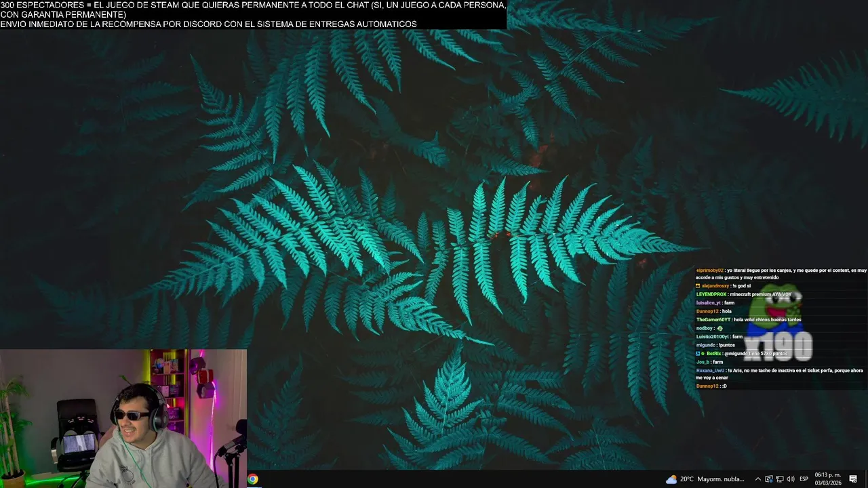Click username LEYENDPROX in chat
Viewport: 868px width, 488px height.
click(711, 294)
